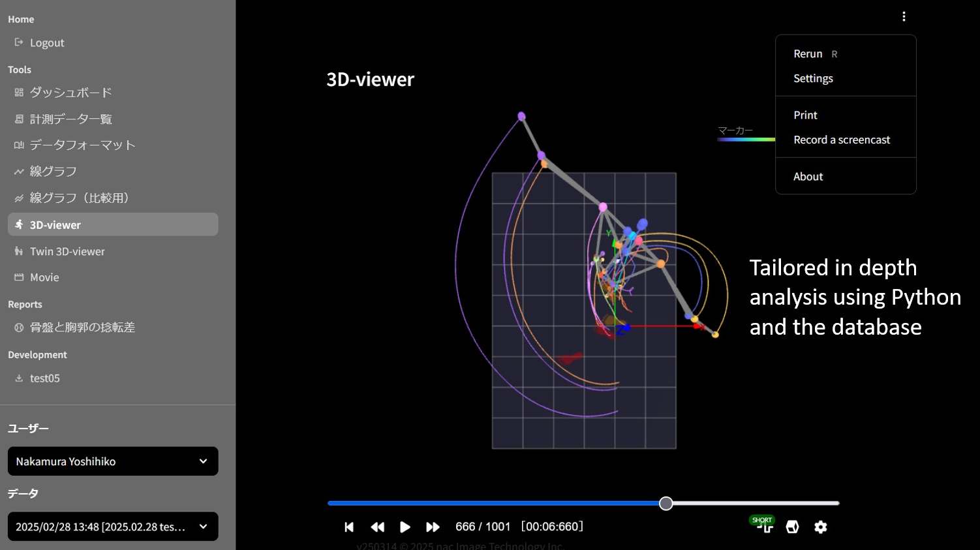Click the playback timeline slider handle

click(x=666, y=503)
